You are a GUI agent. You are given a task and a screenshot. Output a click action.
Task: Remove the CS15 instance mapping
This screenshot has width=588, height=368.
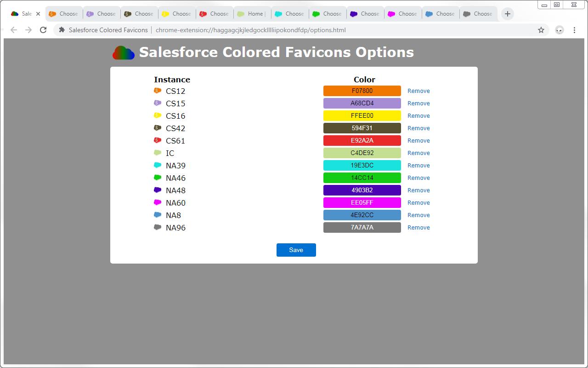pyautogui.click(x=418, y=103)
